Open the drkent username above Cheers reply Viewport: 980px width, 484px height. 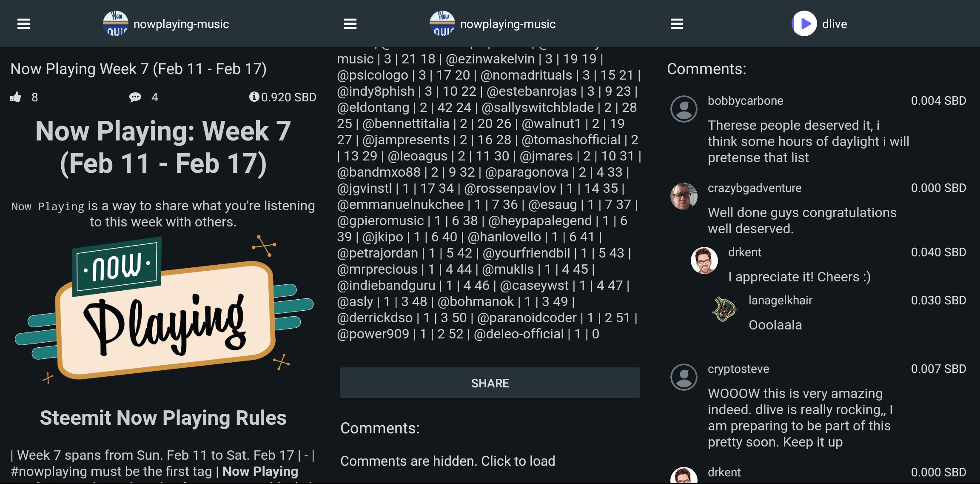744,252
